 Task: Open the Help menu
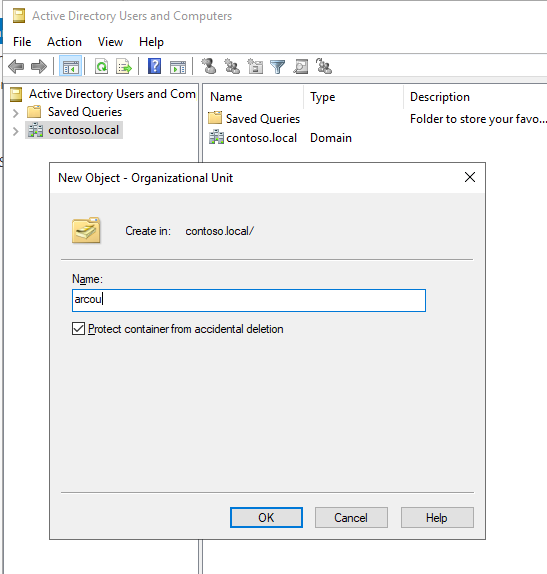click(x=151, y=42)
